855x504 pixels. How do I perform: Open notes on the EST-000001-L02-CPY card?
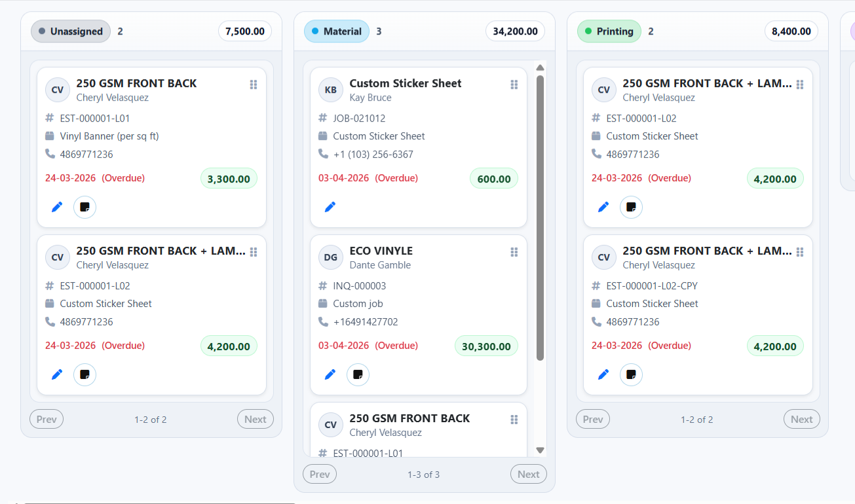[x=631, y=375]
